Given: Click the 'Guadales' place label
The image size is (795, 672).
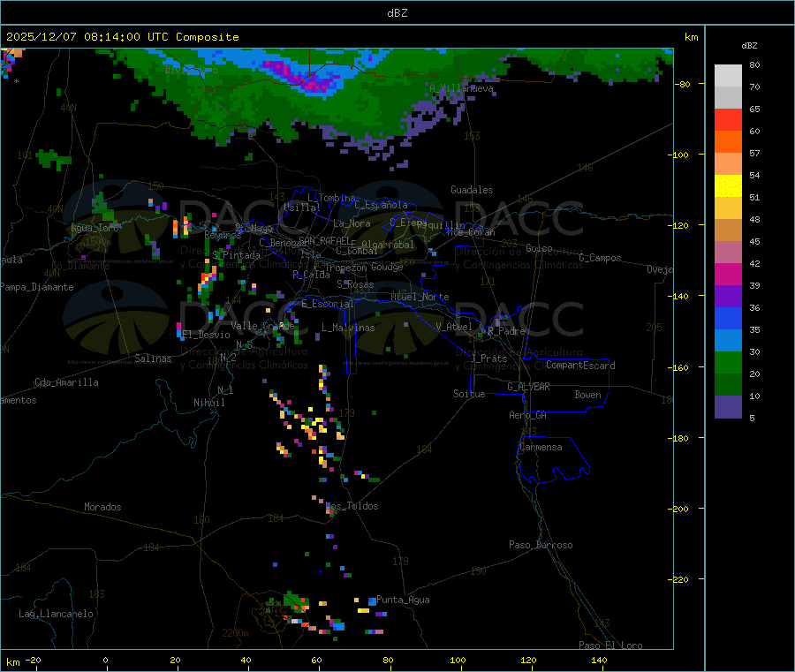Looking at the screenshot, I should click(x=472, y=190).
